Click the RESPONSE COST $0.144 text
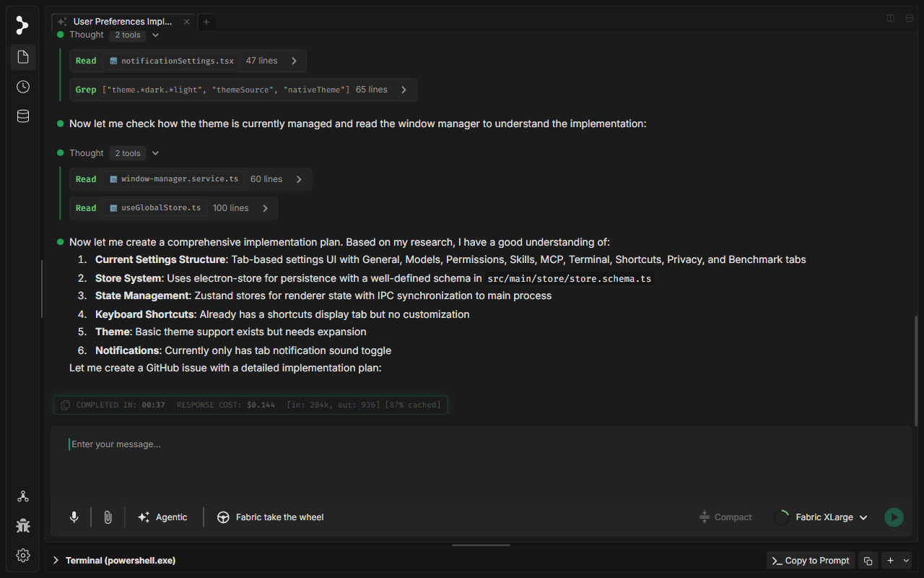This screenshot has width=924, height=578. [226, 405]
